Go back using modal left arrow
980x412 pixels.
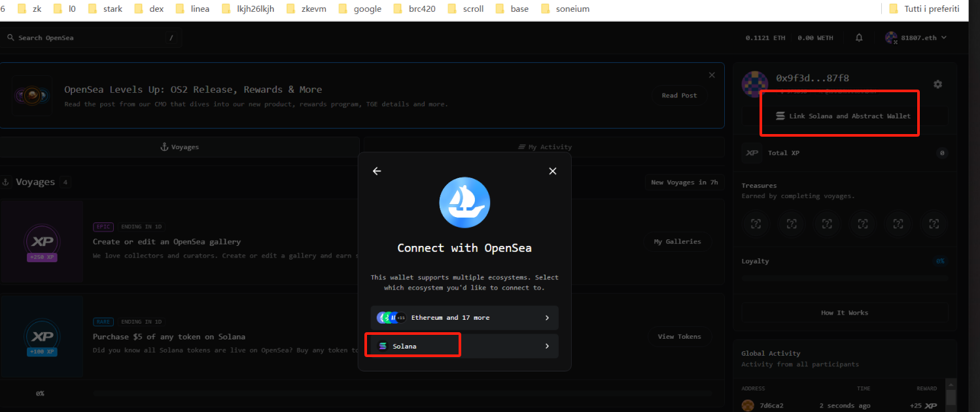tap(377, 171)
